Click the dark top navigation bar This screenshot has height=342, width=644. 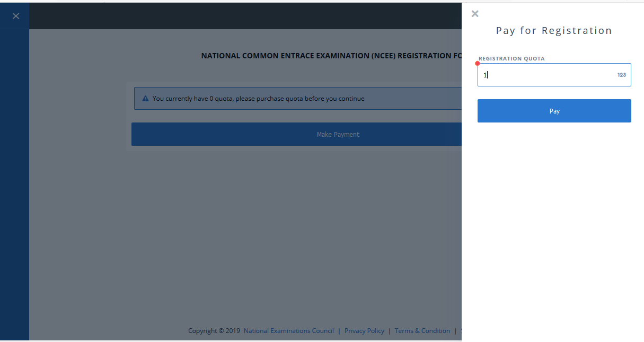pyautogui.click(x=244, y=15)
